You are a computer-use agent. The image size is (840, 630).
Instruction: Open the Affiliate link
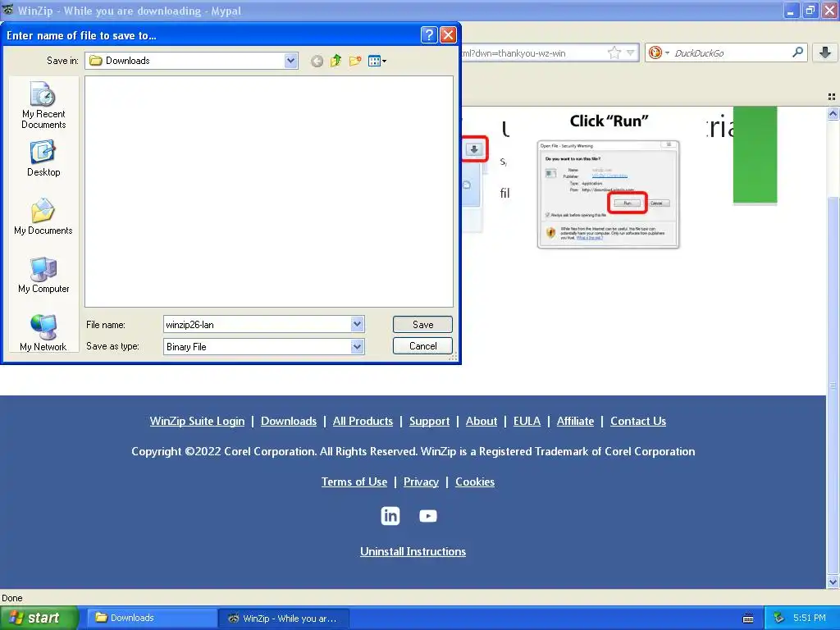coord(575,421)
